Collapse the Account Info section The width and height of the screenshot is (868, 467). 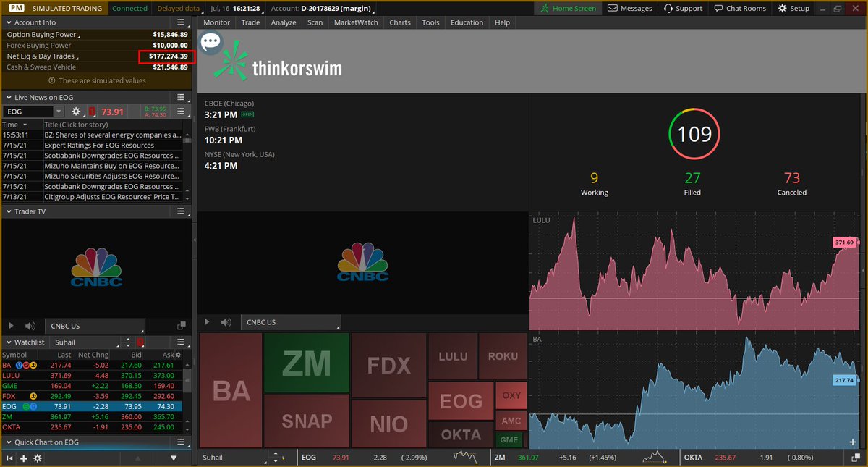(8, 22)
